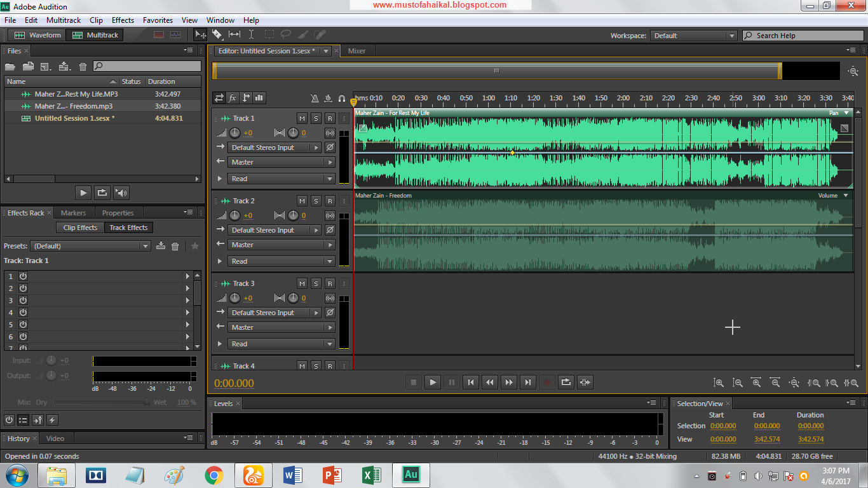Viewport: 868px width, 488px height.
Task: Open Track 1 Default Stereo Input dropdown
Action: click(x=275, y=147)
